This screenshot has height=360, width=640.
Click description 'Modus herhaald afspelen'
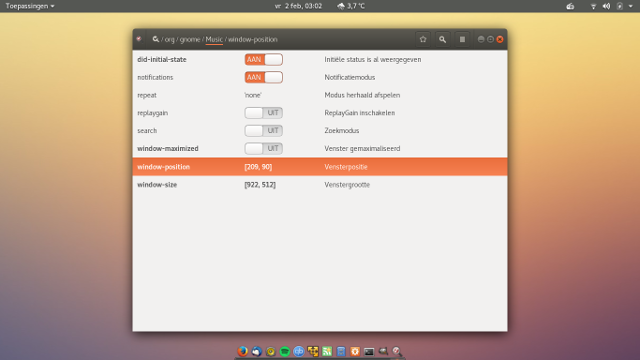click(x=362, y=95)
